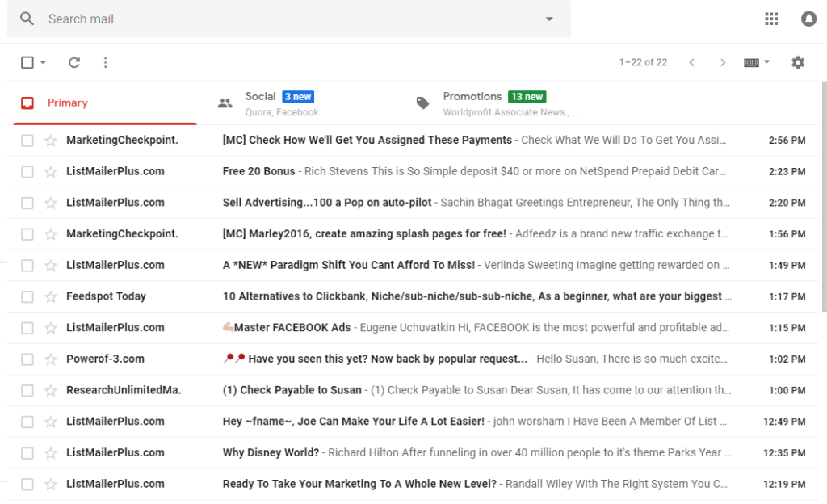The image size is (827, 504).
Task: Open Check Payable to Susan email
Action: [413, 390]
